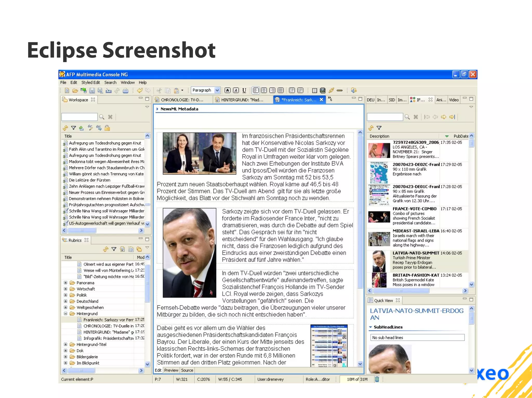Expand the Panorama rubric folder

click(65, 283)
